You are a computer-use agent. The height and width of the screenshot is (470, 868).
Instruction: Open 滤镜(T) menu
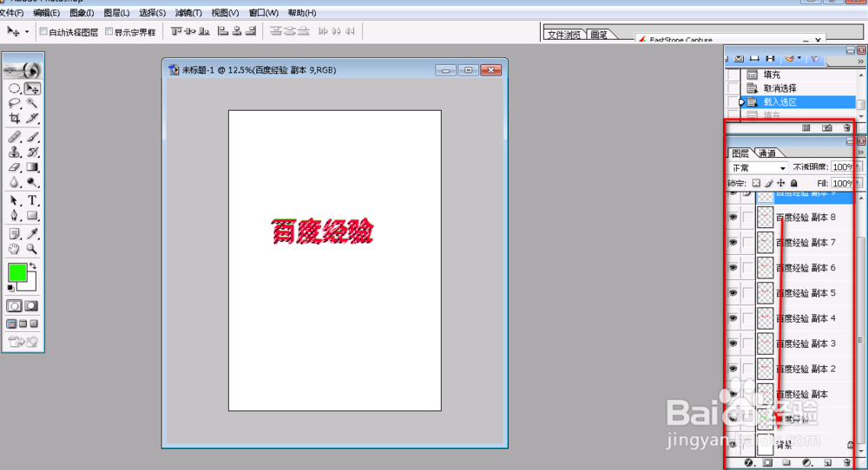click(x=188, y=13)
